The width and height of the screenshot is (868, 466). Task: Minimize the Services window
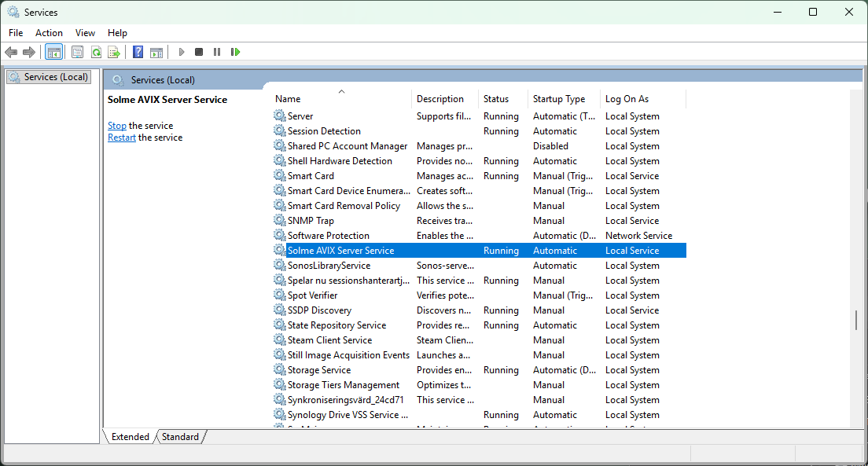tap(778, 12)
